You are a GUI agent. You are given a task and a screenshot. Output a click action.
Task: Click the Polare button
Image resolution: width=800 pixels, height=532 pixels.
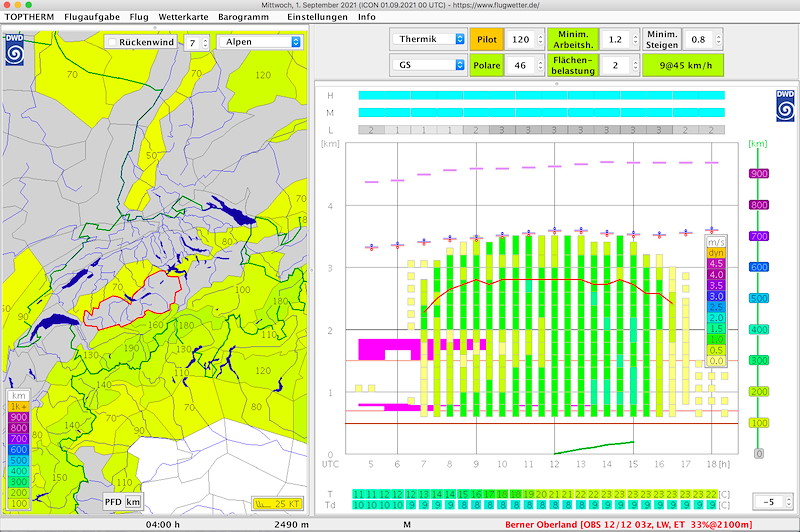tap(487, 65)
